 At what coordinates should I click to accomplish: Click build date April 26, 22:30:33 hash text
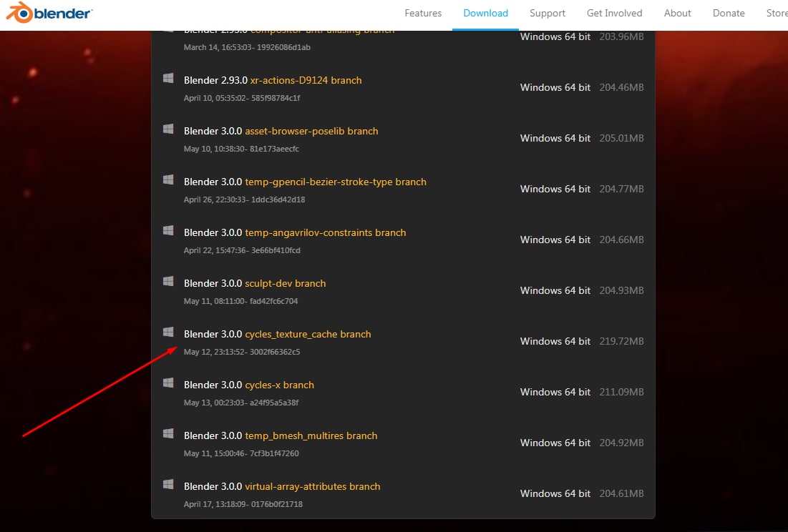click(x=244, y=199)
